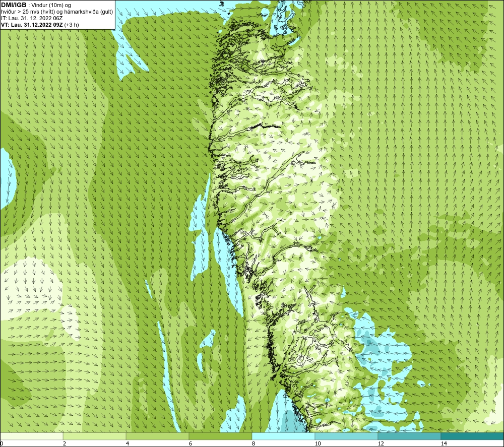
Task: Click the darkest teal swatch above 14
Action: tap(472, 436)
